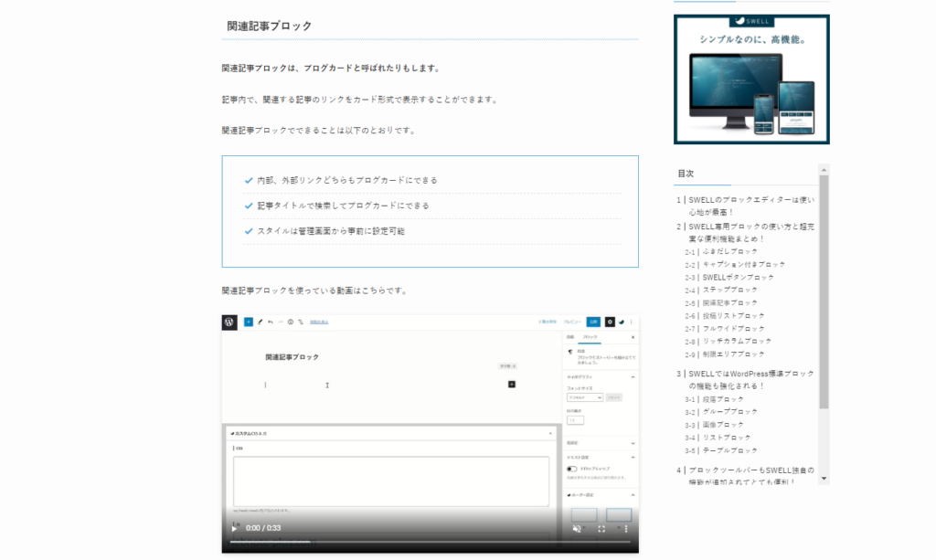This screenshot has height=560, width=936.
Task: Play the embedded related-article block video
Action: (x=235, y=528)
